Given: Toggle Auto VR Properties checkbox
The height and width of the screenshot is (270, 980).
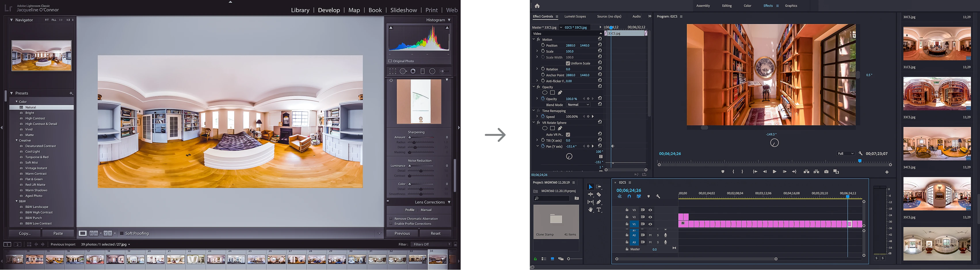Looking at the screenshot, I should tap(568, 135).
